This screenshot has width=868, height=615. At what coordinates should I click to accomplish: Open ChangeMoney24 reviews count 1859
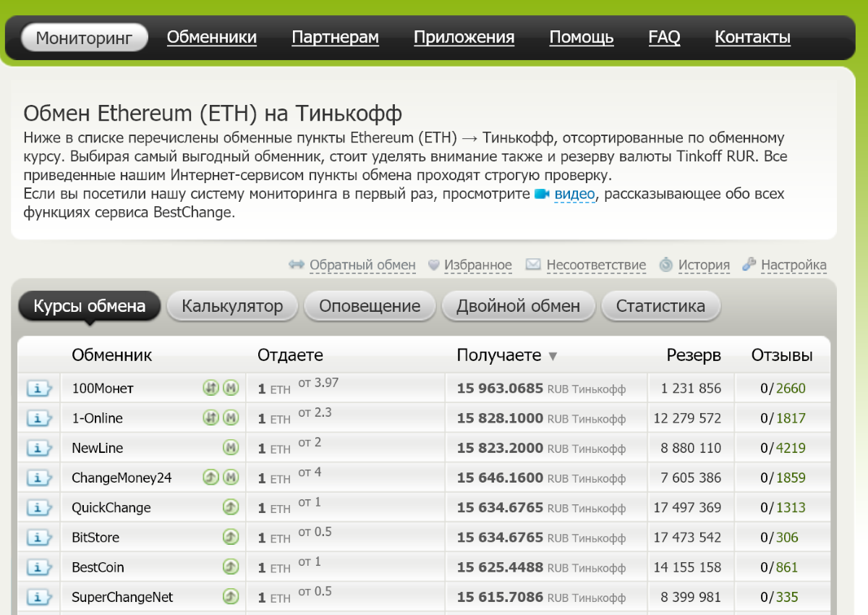pyautogui.click(x=791, y=478)
